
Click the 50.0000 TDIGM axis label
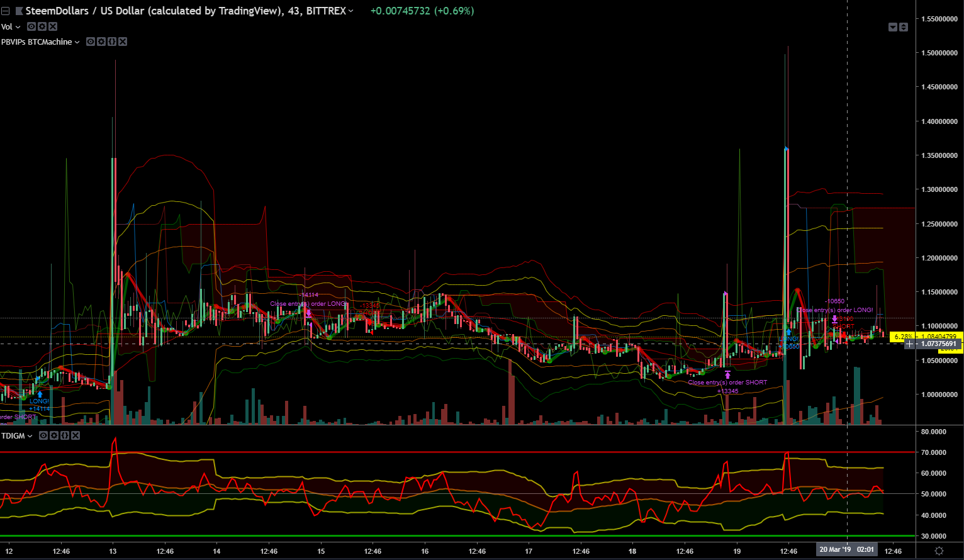click(934, 494)
